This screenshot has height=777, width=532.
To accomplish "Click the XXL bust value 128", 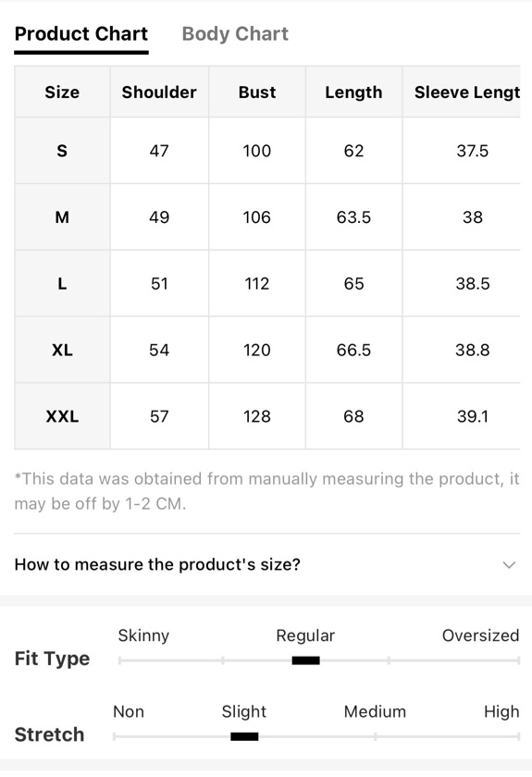I will [x=257, y=416].
